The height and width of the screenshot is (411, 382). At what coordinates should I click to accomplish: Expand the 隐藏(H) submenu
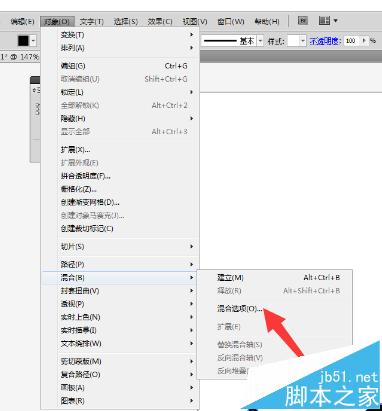tap(120, 119)
